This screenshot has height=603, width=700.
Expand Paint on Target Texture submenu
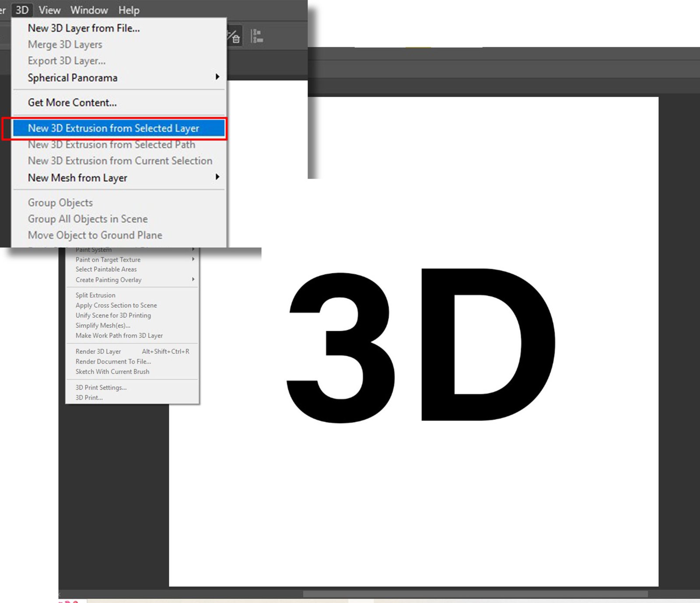(132, 259)
